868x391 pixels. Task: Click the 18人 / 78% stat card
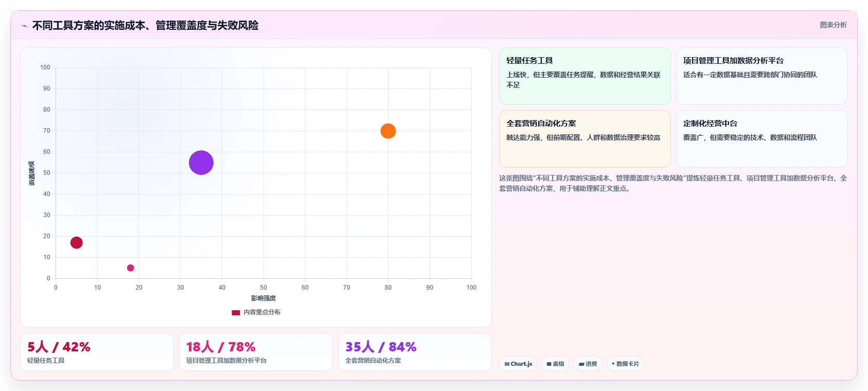click(256, 352)
